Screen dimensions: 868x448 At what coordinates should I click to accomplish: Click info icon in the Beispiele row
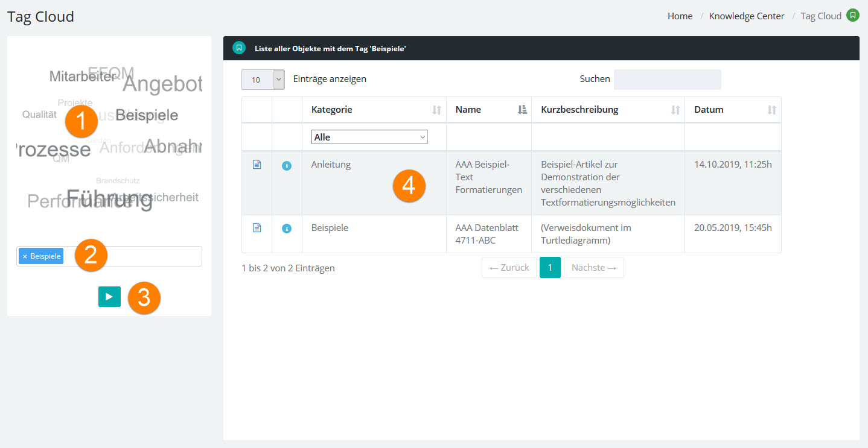[x=287, y=229]
